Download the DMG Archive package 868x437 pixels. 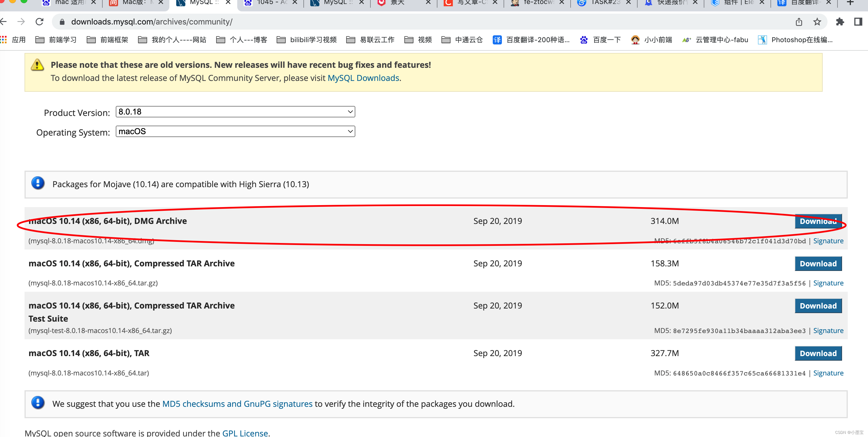pos(818,221)
